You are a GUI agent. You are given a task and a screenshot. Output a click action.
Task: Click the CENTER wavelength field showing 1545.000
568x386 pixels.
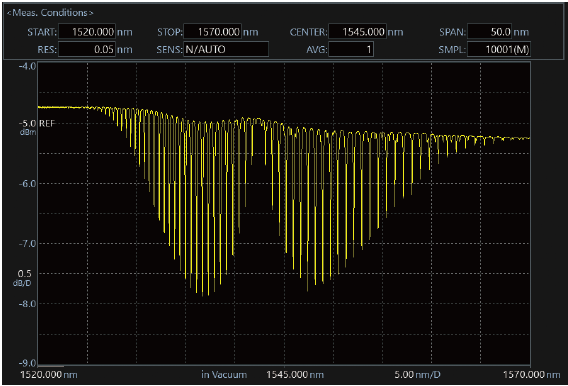coord(357,32)
